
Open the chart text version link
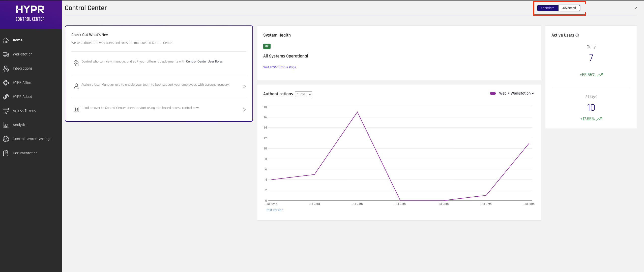coord(275,210)
